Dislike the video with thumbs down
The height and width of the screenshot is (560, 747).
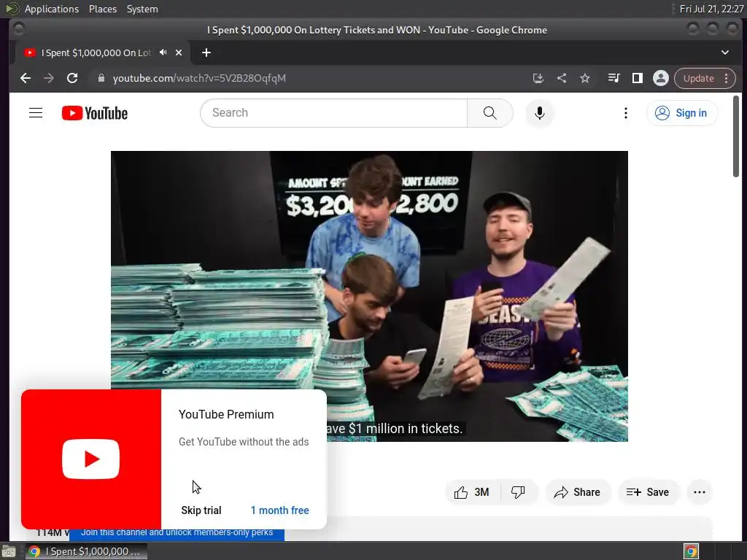pos(518,492)
